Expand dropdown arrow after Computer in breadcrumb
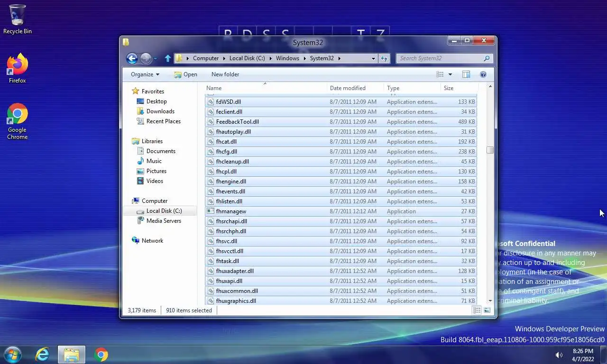The image size is (607, 364). tap(224, 58)
